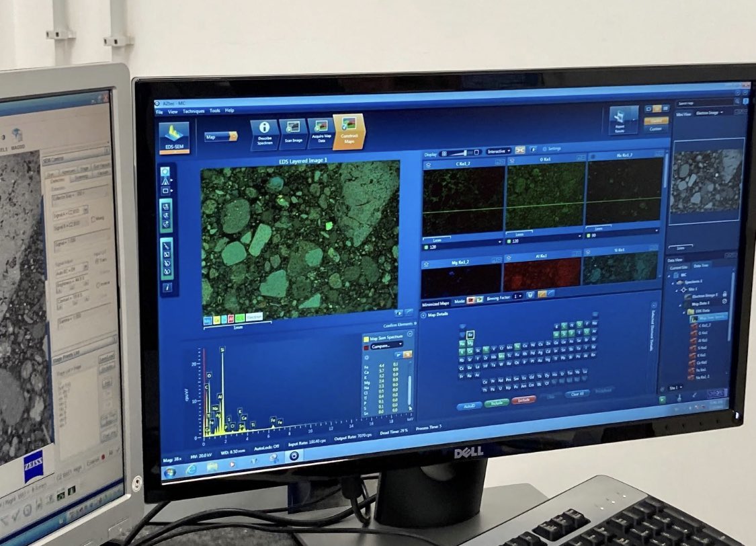This screenshot has width=756, height=546.
Task: Click the AutoID button
Action: [x=468, y=406]
